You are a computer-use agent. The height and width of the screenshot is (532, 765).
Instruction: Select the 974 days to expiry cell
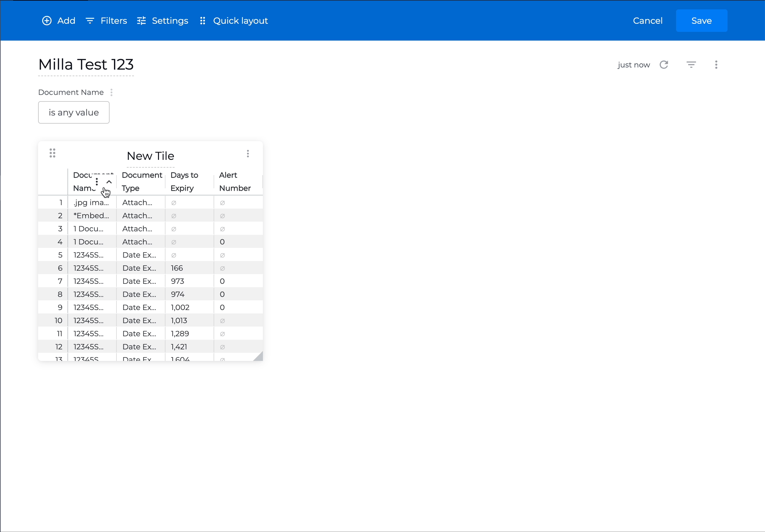tap(189, 294)
